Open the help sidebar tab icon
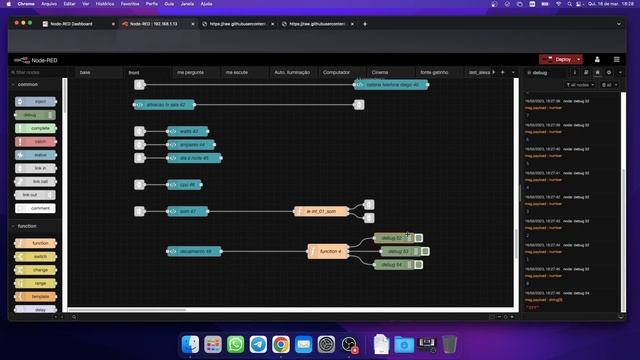Screen dimensions: 640x360 point(586,73)
